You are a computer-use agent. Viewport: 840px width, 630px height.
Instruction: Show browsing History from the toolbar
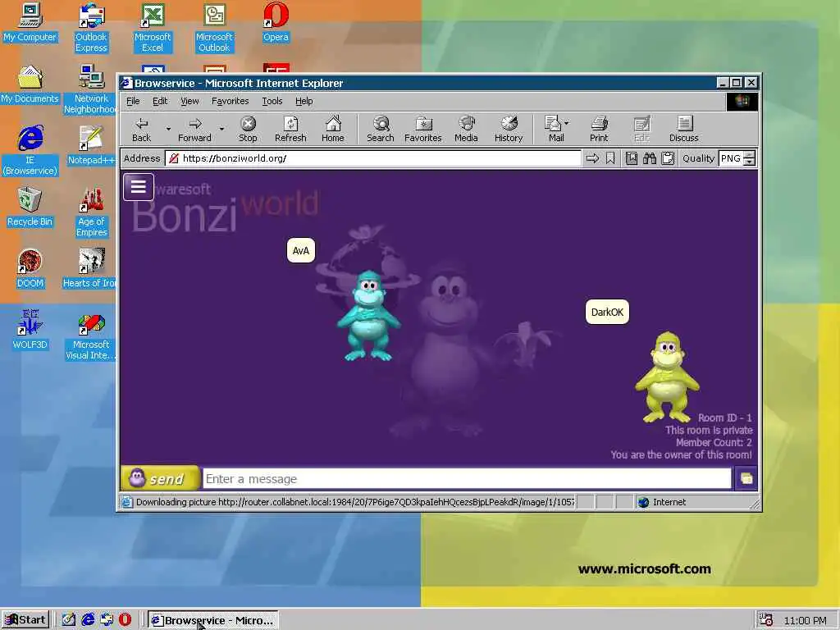pyautogui.click(x=509, y=129)
